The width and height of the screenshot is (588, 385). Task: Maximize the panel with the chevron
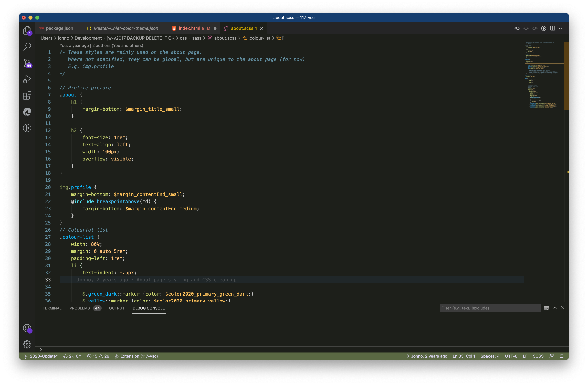pyautogui.click(x=555, y=308)
